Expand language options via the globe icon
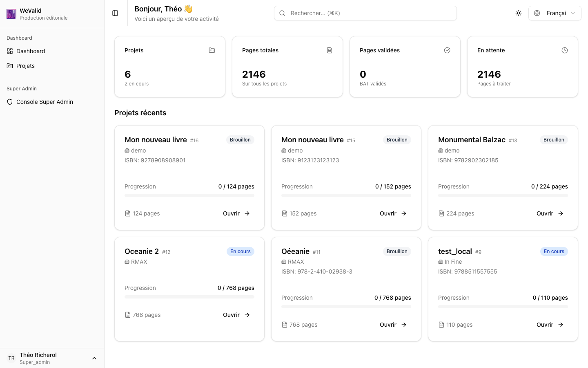Image resolution: width=588 pixels, height=368 pixels. [537, 13]
